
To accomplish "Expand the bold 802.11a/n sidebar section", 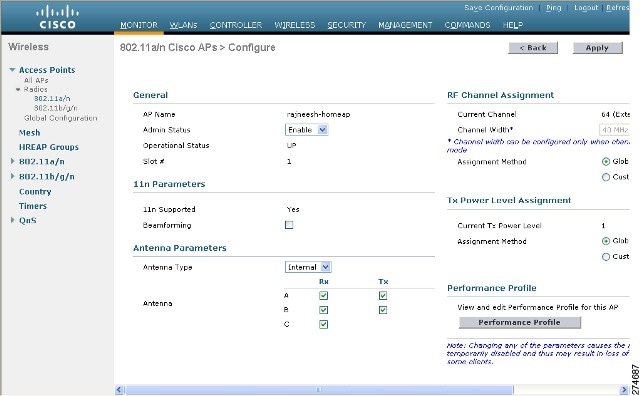I will pos(12,161).
